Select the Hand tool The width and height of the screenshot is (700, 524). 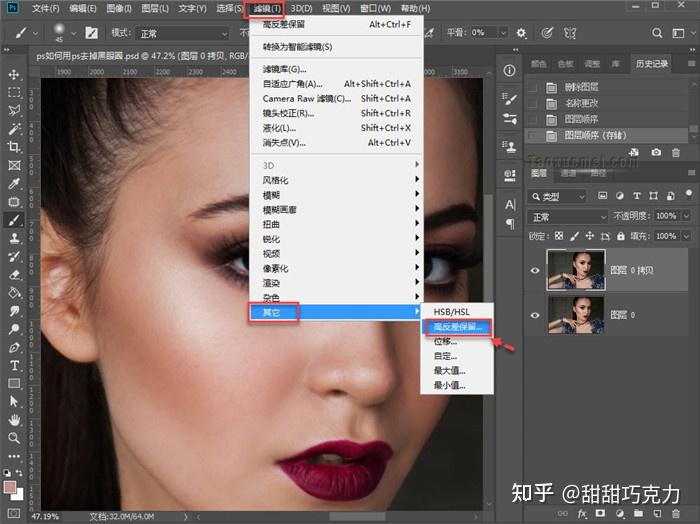[14, 420]
